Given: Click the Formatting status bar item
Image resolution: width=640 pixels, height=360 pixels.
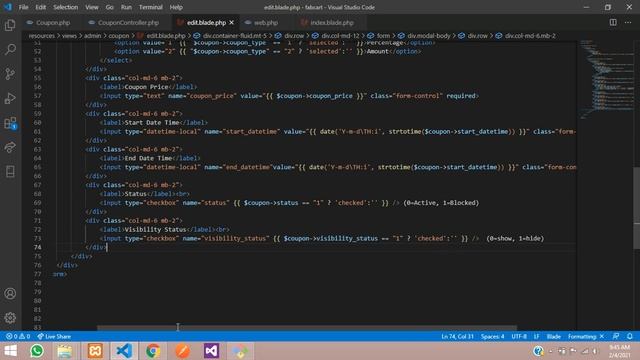Looking at the screenshot, I should coord(586,336).
